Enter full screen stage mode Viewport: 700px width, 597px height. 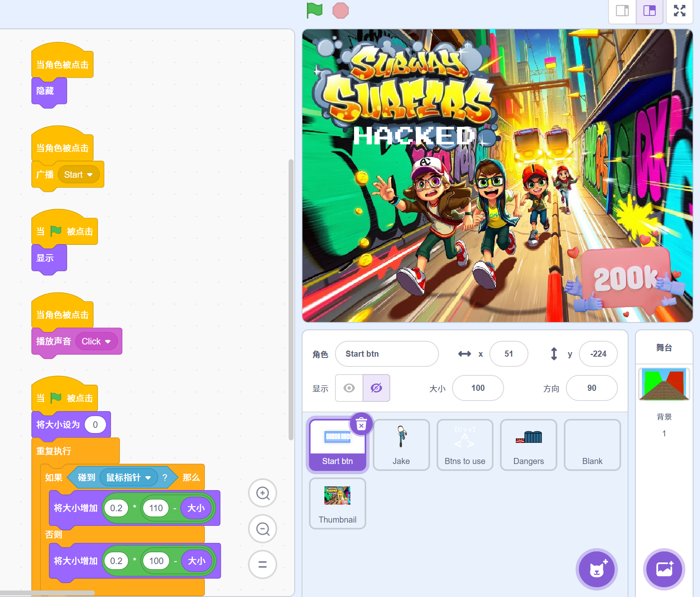[x=679, y=11]
